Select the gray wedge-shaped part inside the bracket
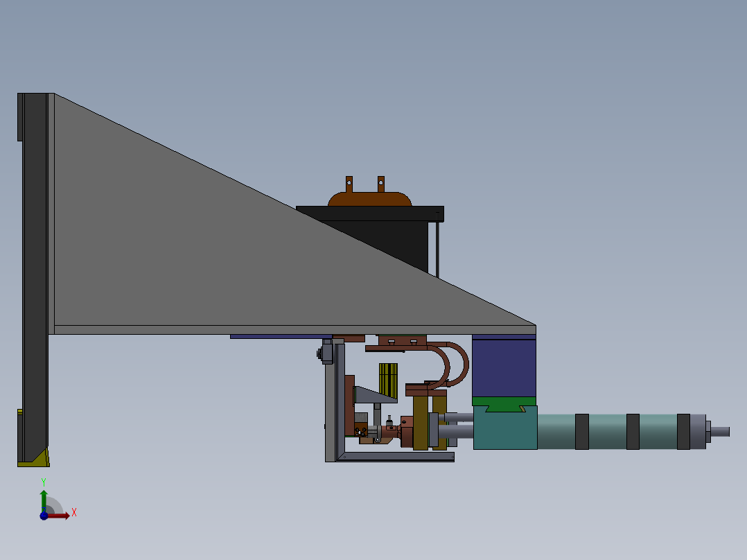 (375, 394)
